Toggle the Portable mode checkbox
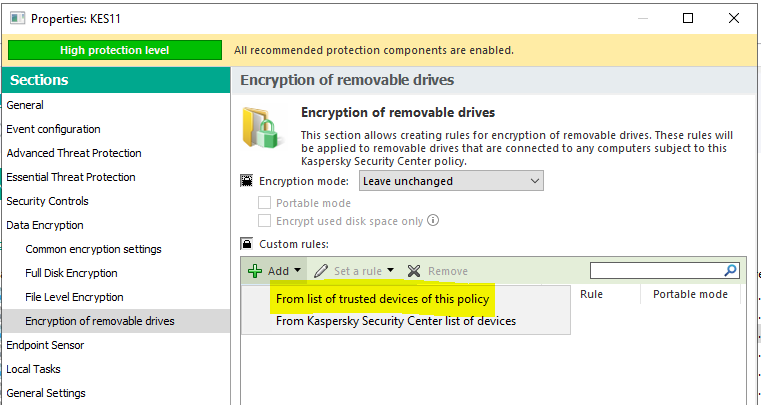 [265, 202]
